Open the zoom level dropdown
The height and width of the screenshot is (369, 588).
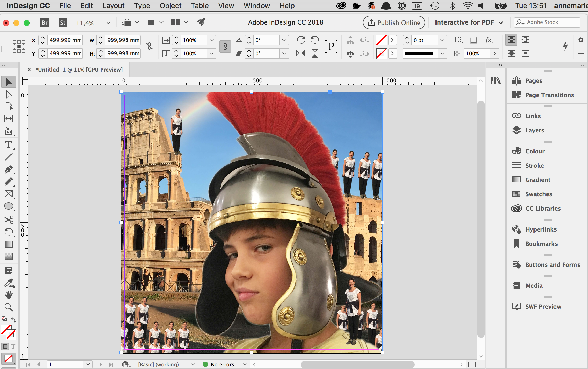[x=108, y=23]
